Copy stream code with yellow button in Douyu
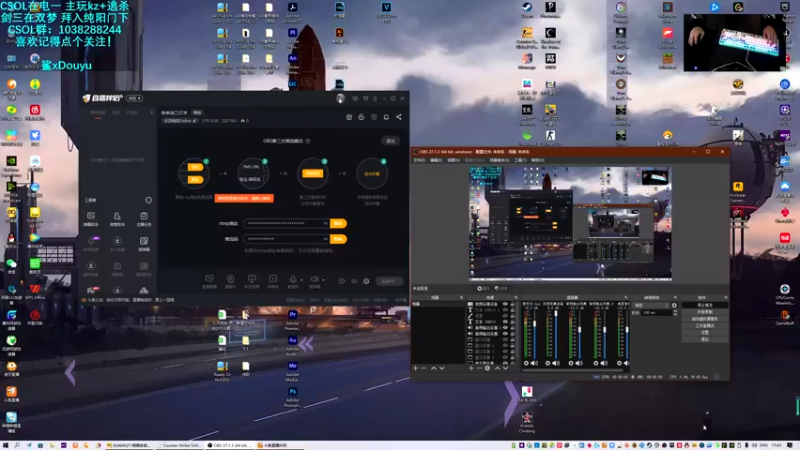Screen dimensions: 800x450 click(x=338, y=239)
